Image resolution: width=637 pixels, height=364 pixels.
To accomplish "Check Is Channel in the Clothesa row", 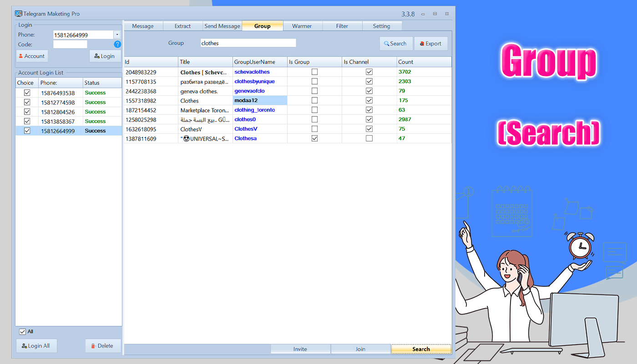I will pyautogui.click(x=369, y=138).
